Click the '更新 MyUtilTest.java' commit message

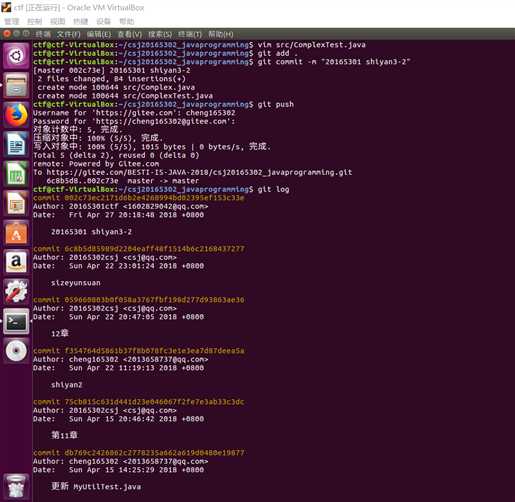96,486
